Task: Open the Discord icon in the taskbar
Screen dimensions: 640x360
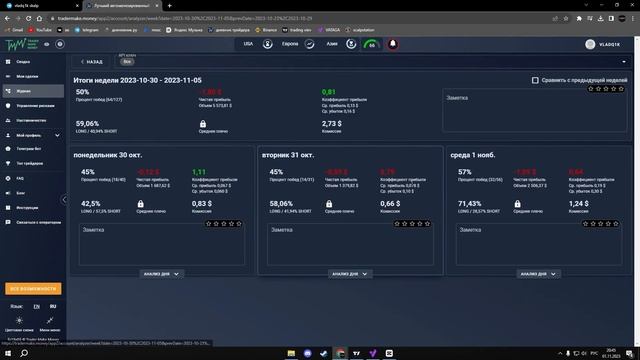Action: [x=307, y=353]
